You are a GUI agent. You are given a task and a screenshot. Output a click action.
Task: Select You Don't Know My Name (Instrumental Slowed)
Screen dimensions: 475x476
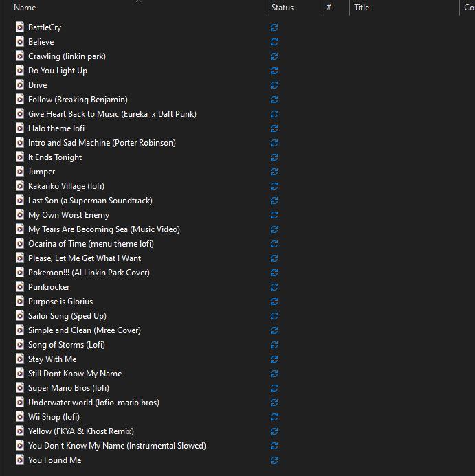coord(117,446)
